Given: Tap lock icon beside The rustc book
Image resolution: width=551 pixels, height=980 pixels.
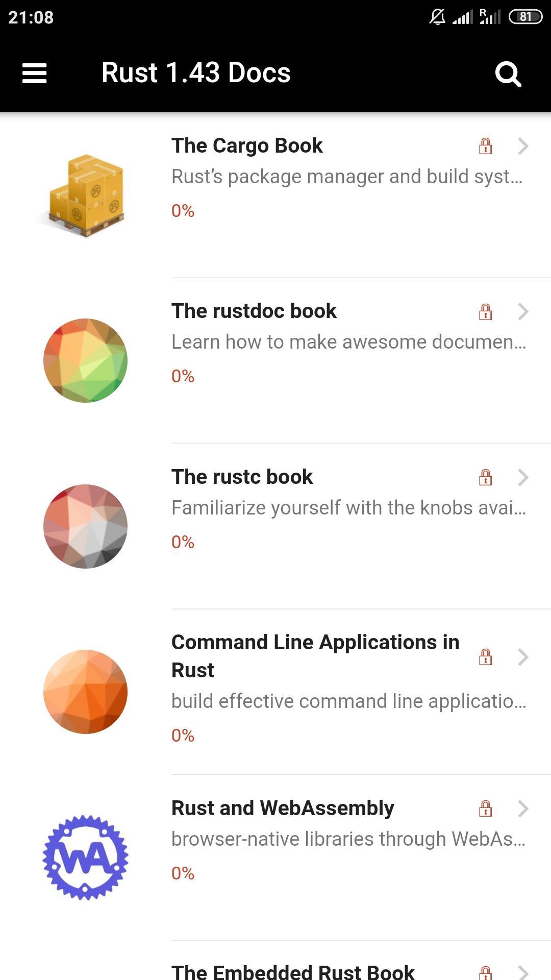Looking at the screenshot, I should coord(485,477).
